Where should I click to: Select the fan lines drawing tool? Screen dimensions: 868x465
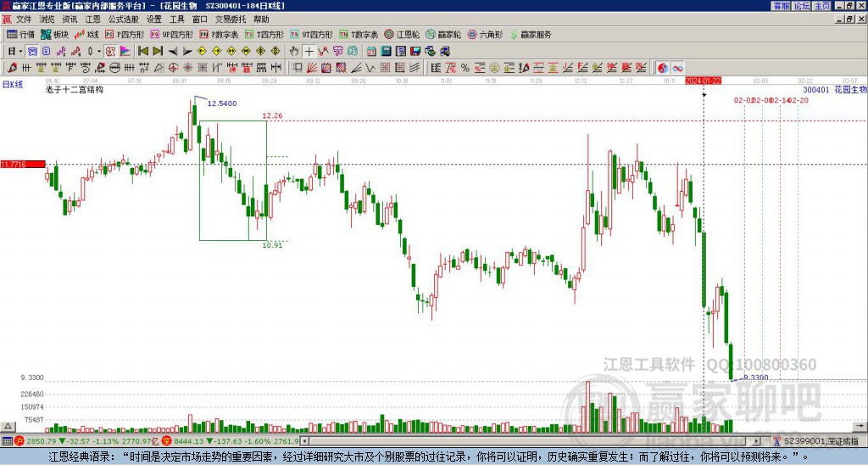[312, 68]
